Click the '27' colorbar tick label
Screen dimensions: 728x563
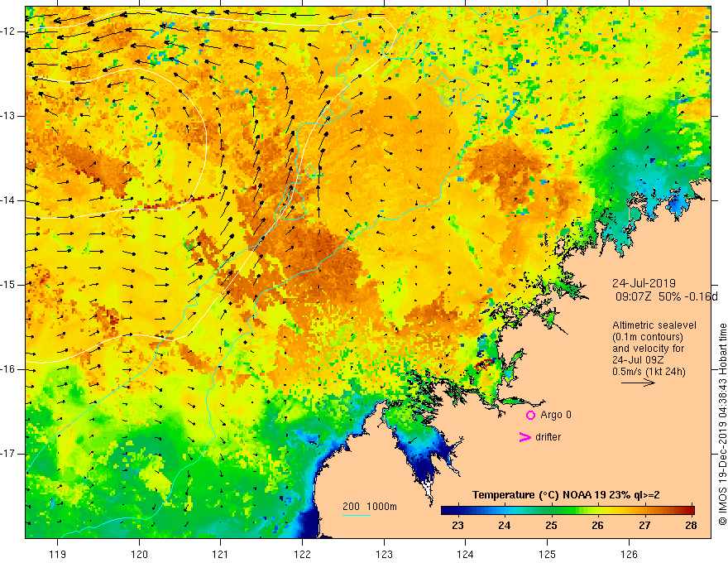click(x=644, y=526)
